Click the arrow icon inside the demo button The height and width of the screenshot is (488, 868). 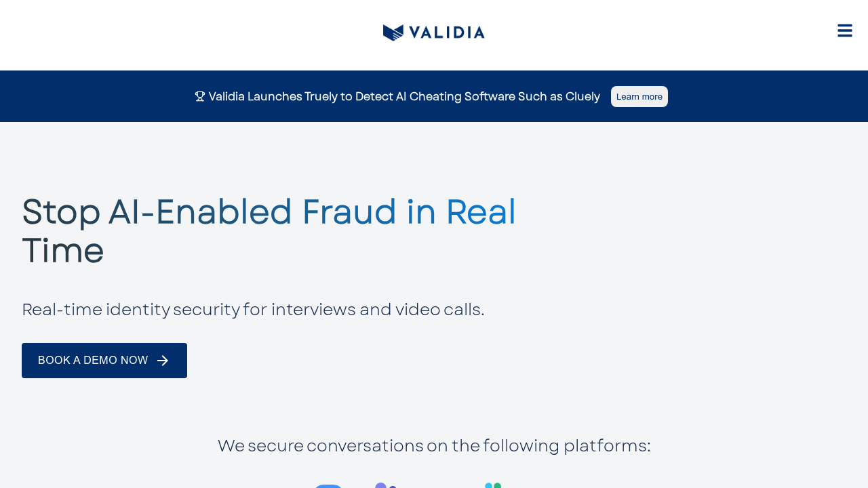tap(161, 360)
